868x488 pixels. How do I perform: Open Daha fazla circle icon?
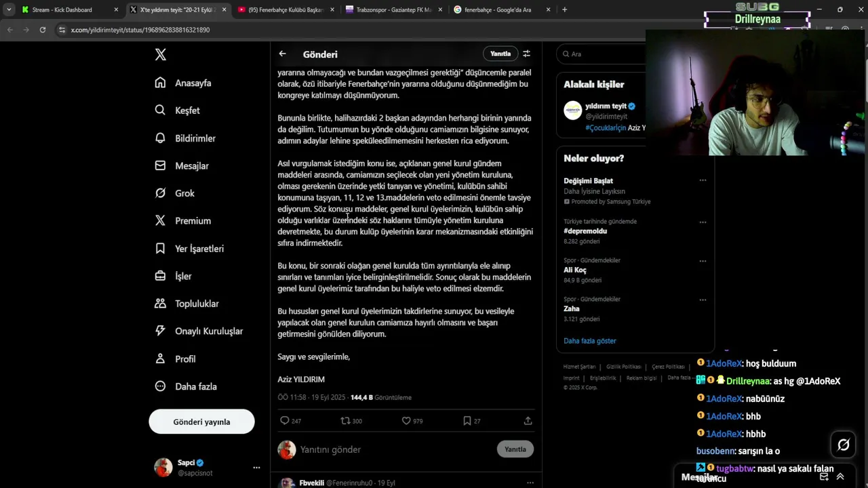coord(160,386)
